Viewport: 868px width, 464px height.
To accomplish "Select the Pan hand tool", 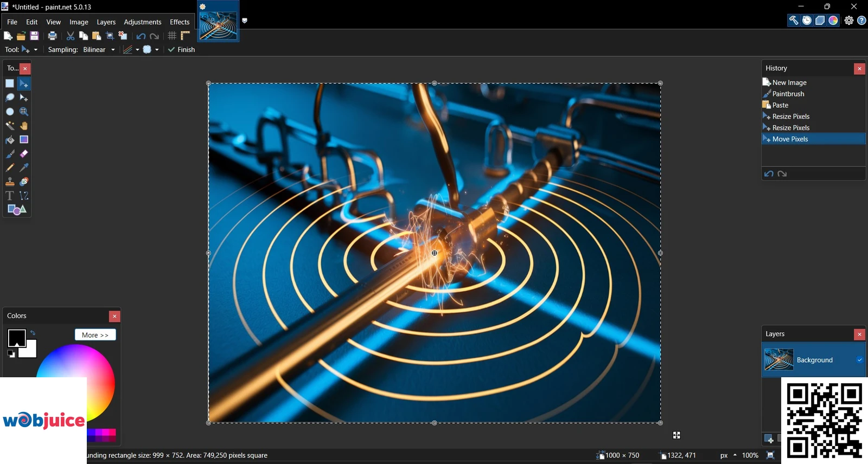I will 24,126.
